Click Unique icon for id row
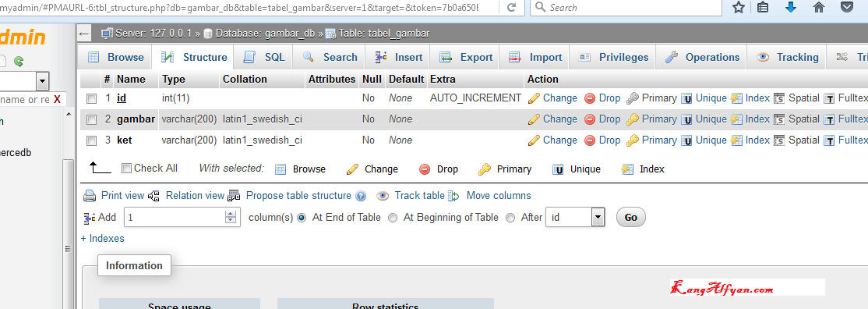The image size is (868, 309). click(x=686, y=99)
